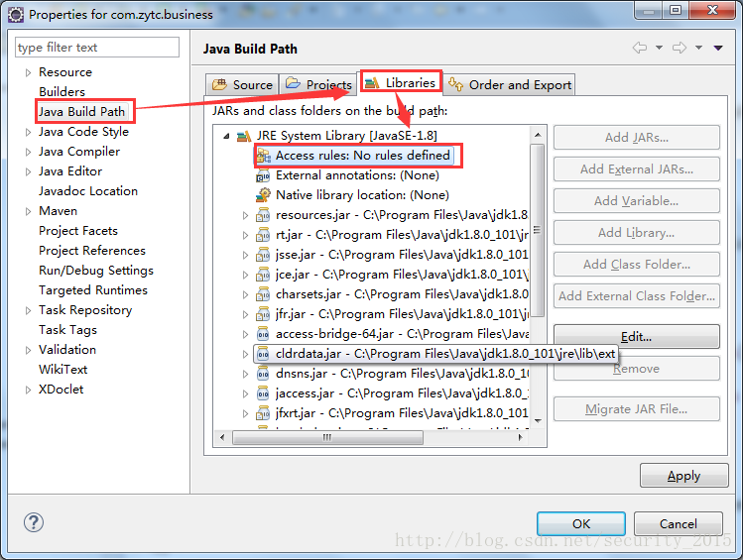Select the Libraries tab
The image size is (743, 560).
401,82
